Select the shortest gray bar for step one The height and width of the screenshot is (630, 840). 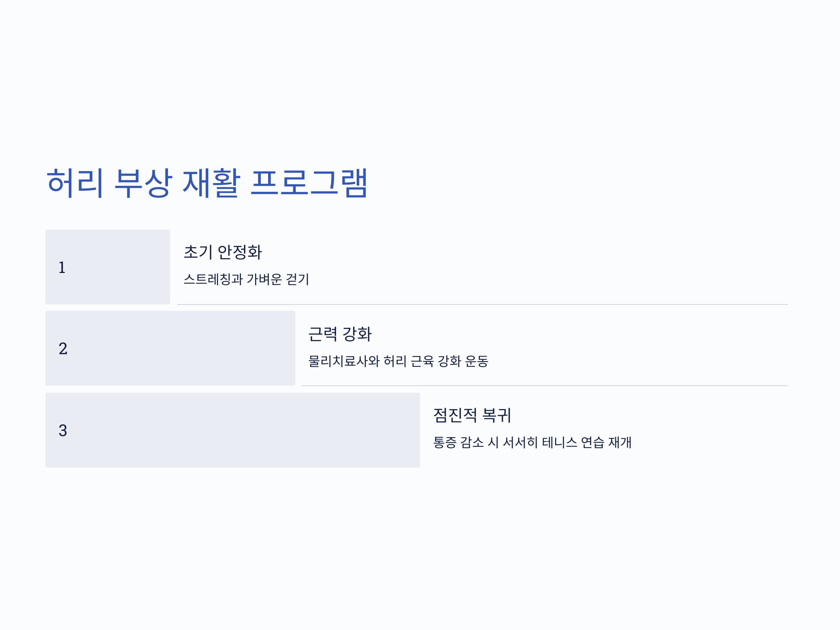[108, 267]
